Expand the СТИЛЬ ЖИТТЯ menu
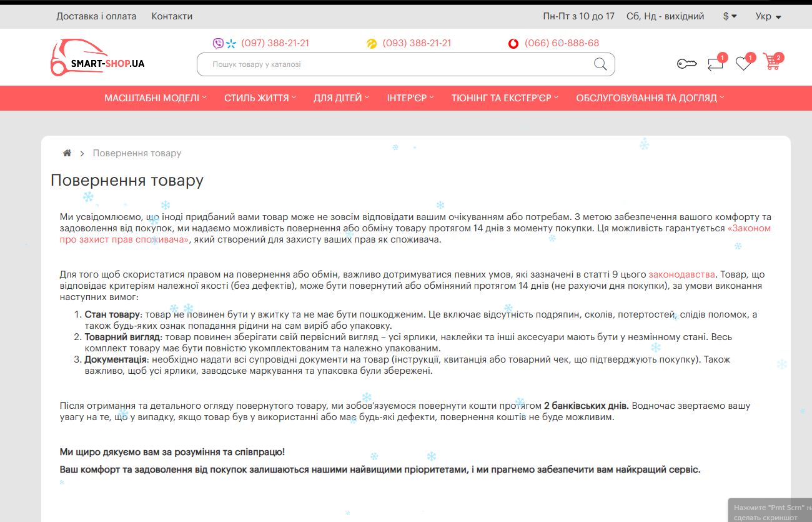This screenshot has height=522, width=812. coord(260,98)
